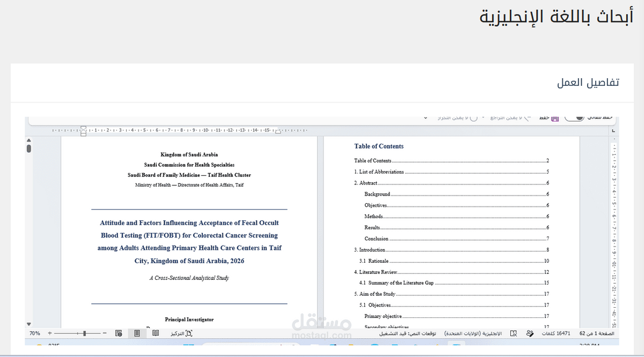Click the section title تفاصيل العمل
This screenshot has width=644, height=357.
pyautogui.click(x=588, y=83)
